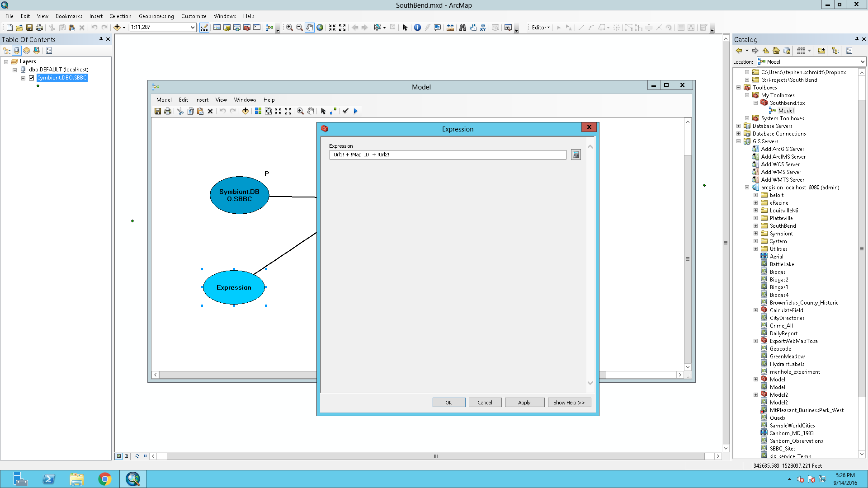The image size is (868, 488).
Task: Click Show Help >> button
Action: pos(569,403)
